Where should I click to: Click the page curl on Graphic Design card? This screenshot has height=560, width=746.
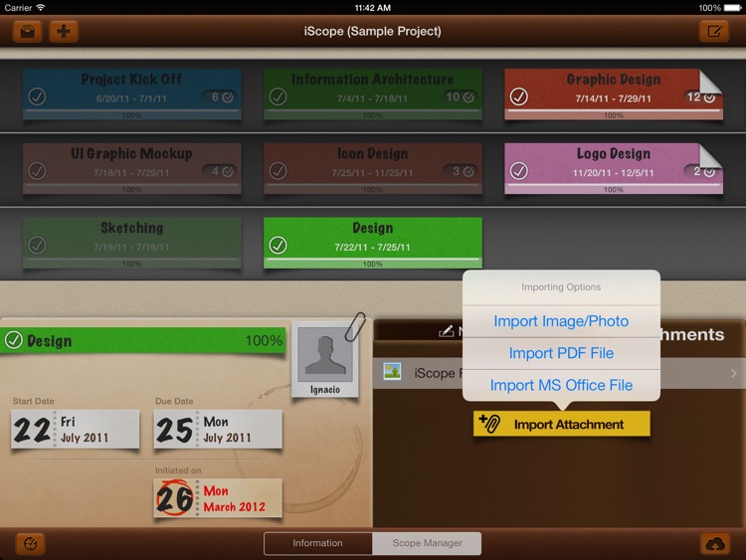[711, 82]
